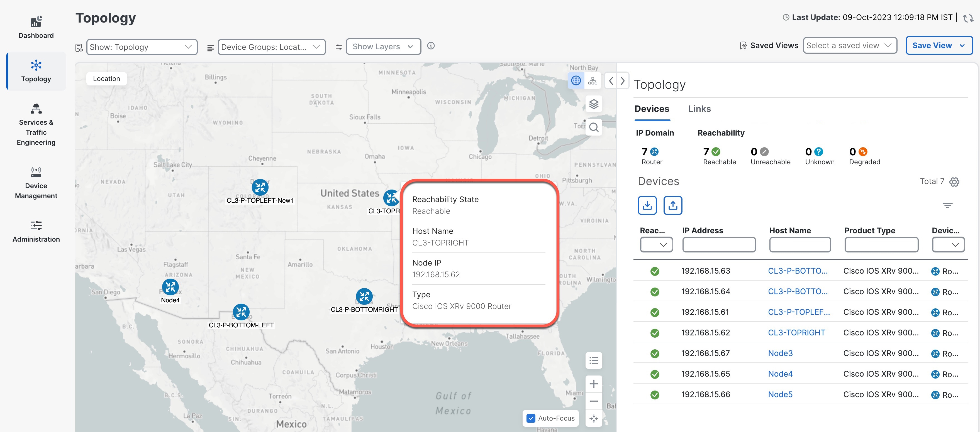Open the Select a saved view dropdown
Screen dimensions: 980x432
coord(850,45)
